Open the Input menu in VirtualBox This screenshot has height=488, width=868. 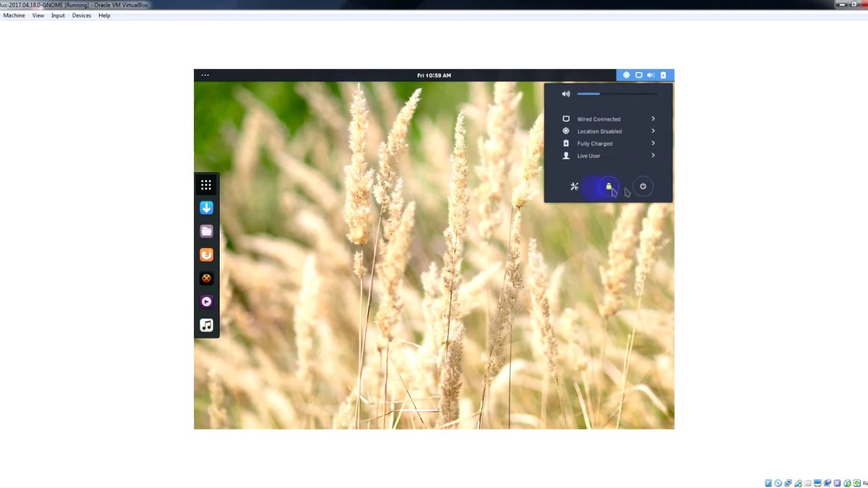tap(58, 16)
